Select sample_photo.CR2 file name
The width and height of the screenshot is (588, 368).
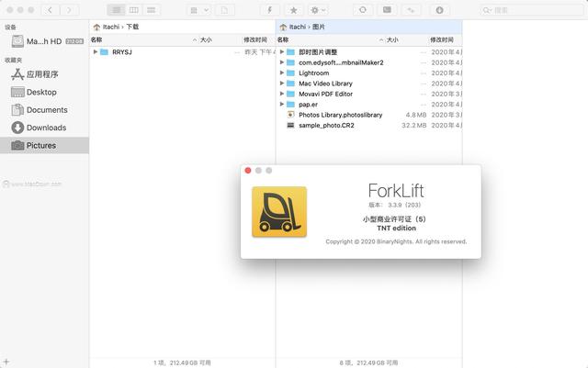(x=326, y=126)
